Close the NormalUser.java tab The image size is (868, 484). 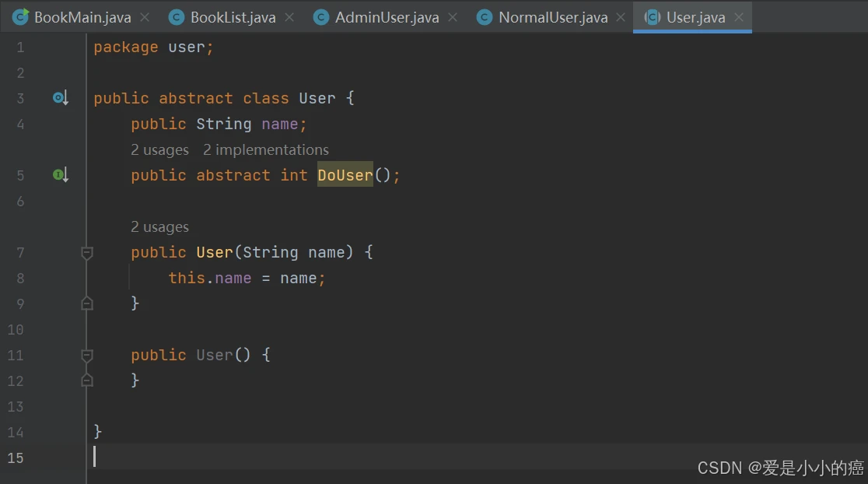[621, 17]
